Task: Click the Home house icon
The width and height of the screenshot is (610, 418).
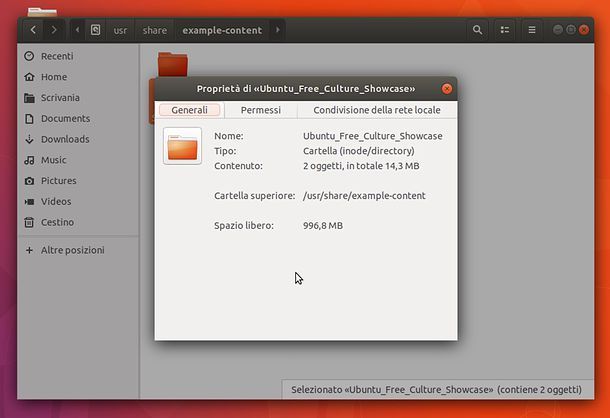Action: 29,77
